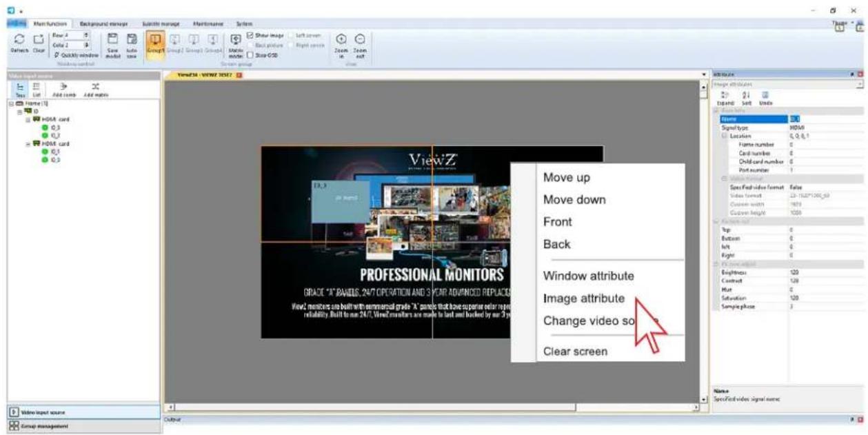The height and width of the screenshot is (435, 868).
Task: Adjust the Cols spinner arrows
Action: [x=86, y=45]
